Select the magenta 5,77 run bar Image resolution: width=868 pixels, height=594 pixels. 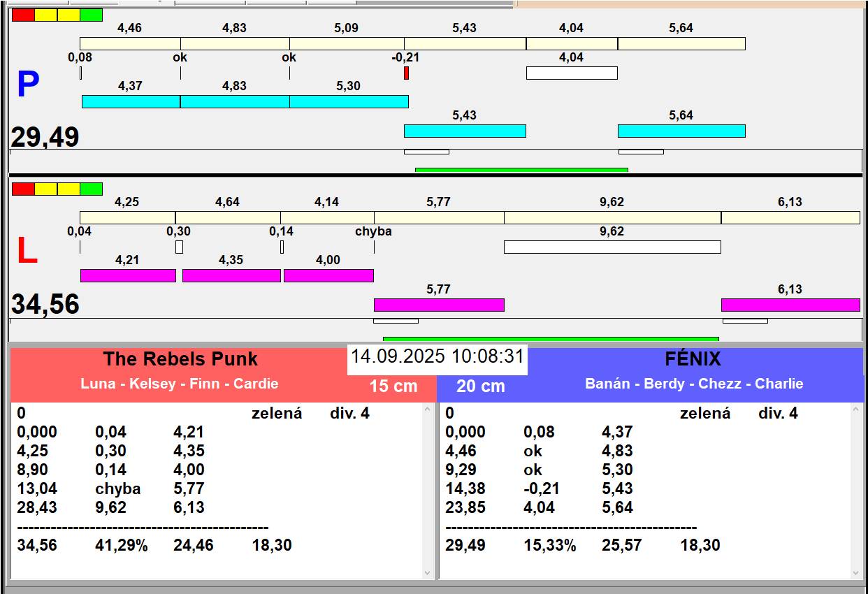click(x=439, y=305)
